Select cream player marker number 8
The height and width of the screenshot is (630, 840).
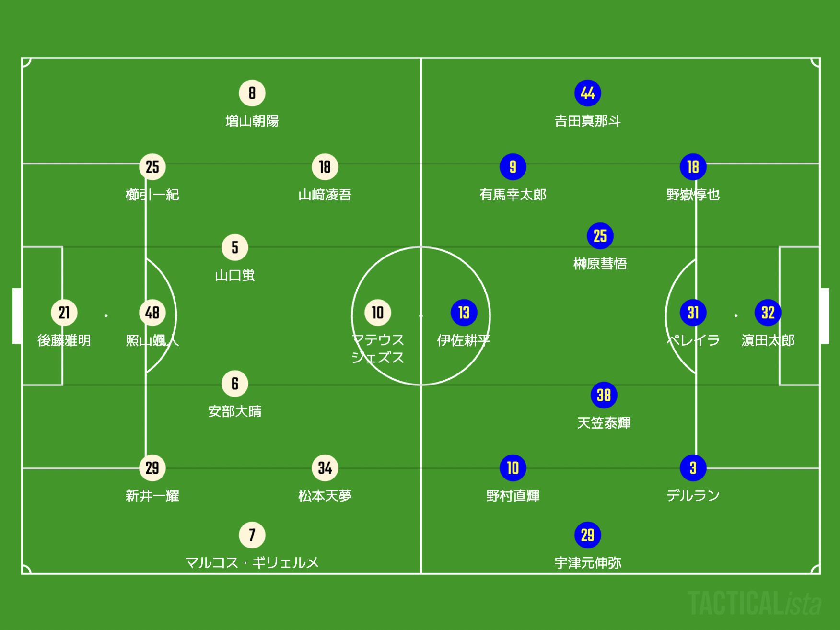[x=252, y=93]
